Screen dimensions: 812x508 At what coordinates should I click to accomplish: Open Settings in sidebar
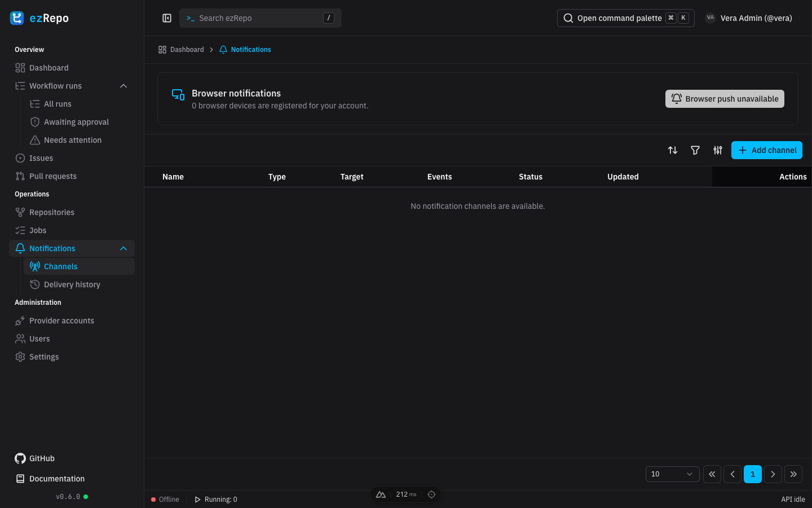pyautogui.click(x=72, y=357)
